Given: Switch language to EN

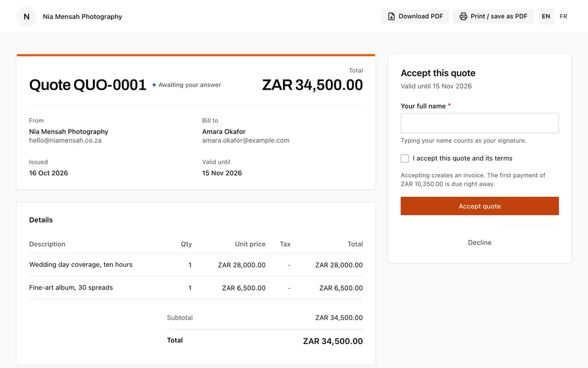Looking at the screenshot, I should 546,17.
